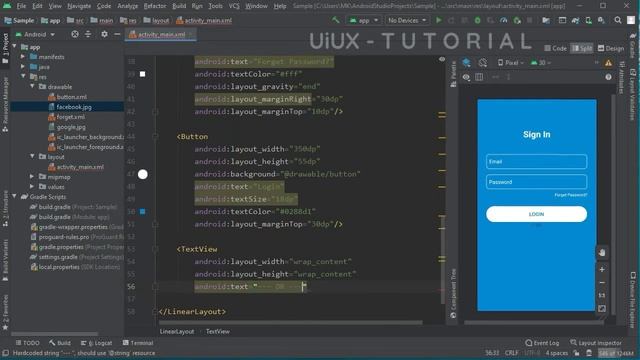This screenshot has width=640, height=360.
Task: Click the help question mark in preview toolbar
Action: pyautogui.click(x=609, y=77)
